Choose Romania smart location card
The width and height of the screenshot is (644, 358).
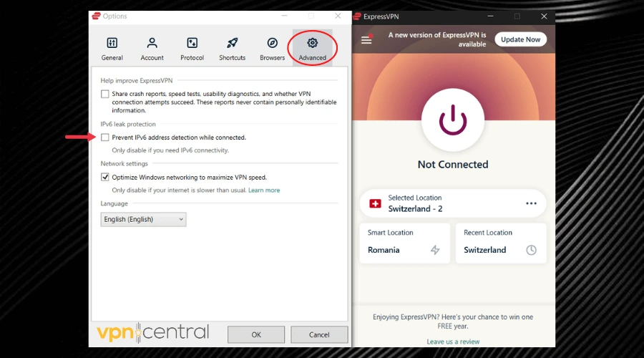pyautogui.click(x=404, y=243)
